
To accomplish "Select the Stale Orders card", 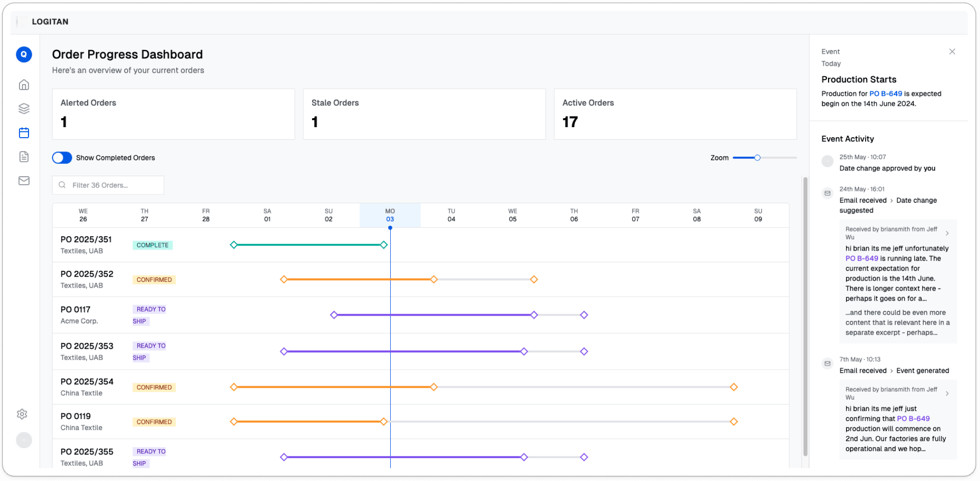I will pos(424,114).
